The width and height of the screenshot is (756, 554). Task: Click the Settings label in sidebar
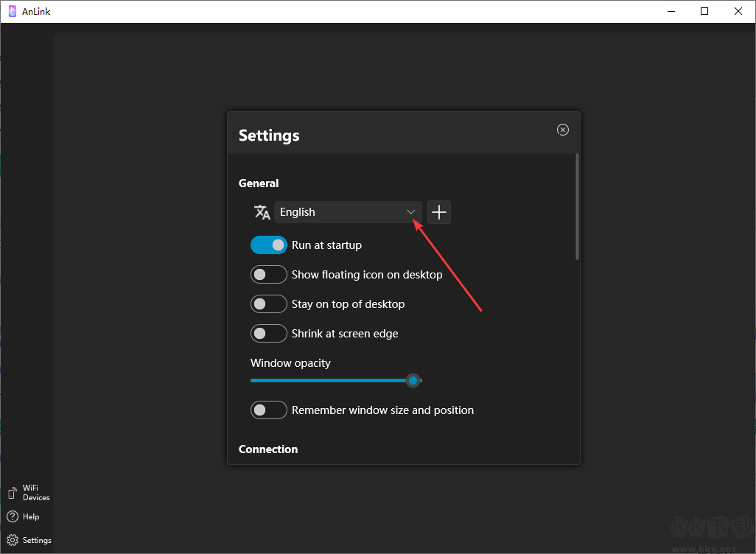point(37,540)
